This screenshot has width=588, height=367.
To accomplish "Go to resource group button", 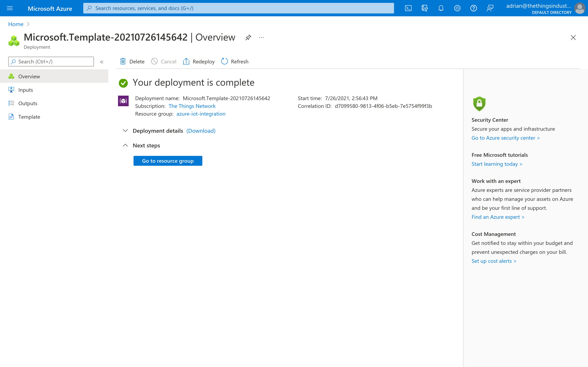I will 168,160.
